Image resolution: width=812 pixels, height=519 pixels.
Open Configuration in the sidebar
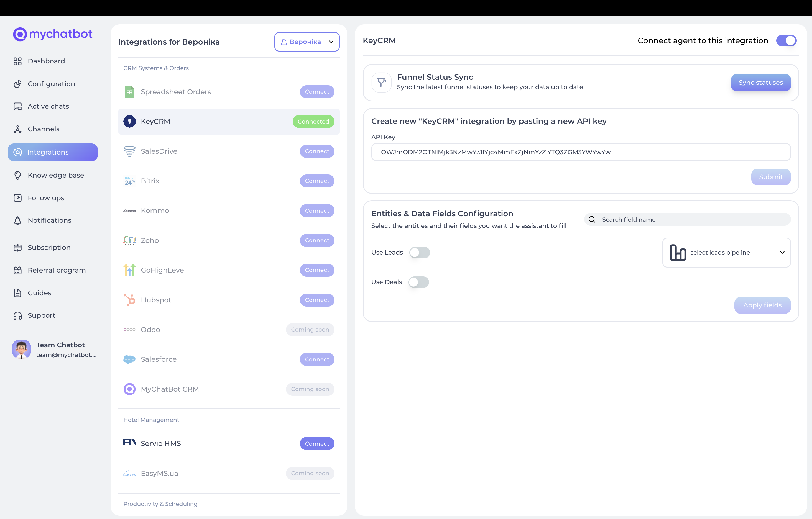51,84
